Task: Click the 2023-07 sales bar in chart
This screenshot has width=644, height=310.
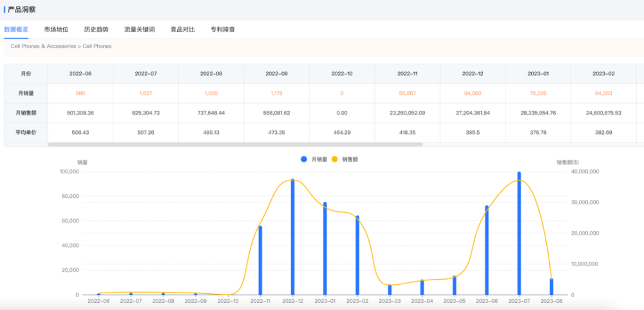Action: (519, 233)
